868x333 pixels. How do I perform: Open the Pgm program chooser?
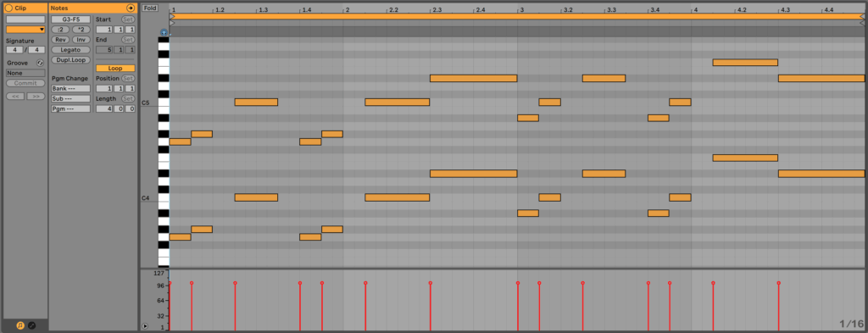(x=71, y=109)
